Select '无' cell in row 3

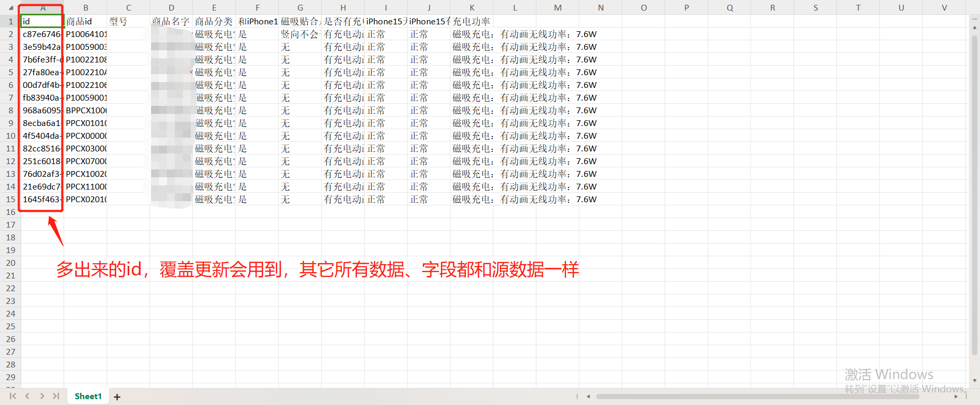pos(300,47)
